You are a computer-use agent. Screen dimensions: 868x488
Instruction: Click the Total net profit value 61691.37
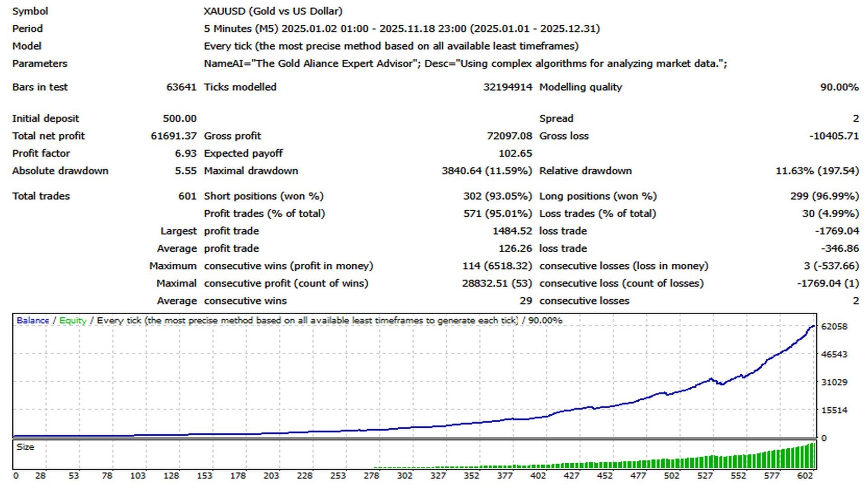[x=174, y=136]
